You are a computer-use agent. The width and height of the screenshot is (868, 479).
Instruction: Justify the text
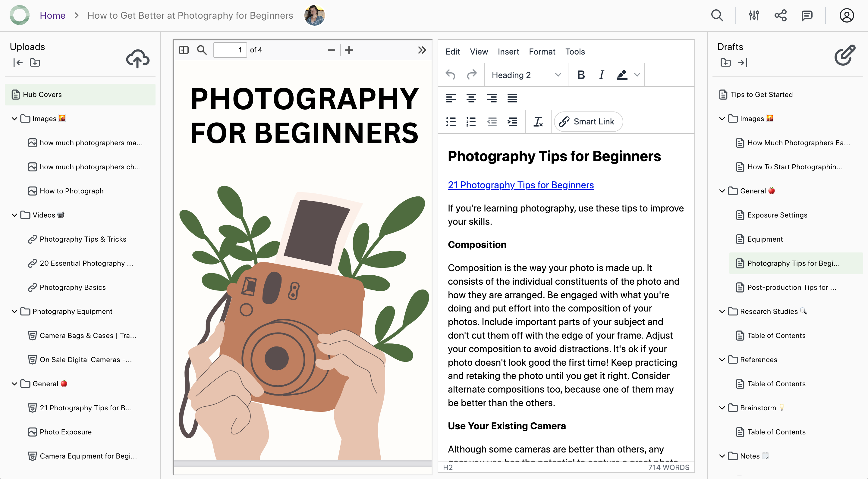point(512,98)
